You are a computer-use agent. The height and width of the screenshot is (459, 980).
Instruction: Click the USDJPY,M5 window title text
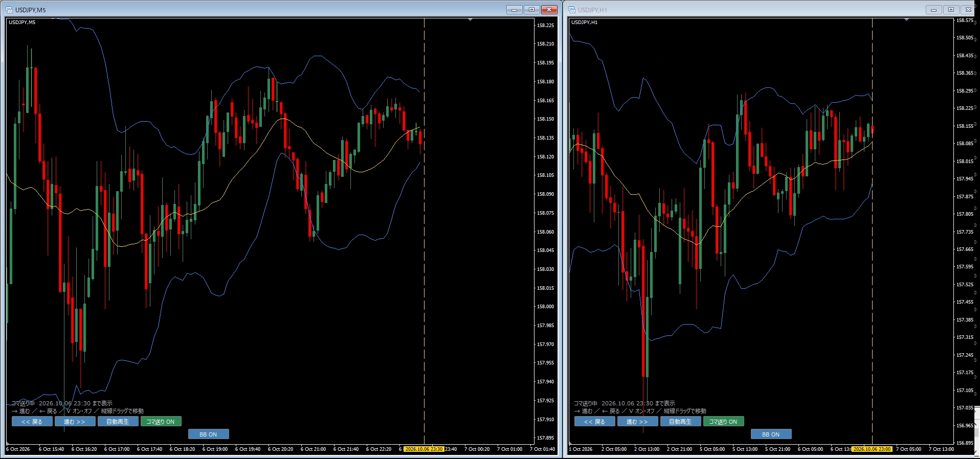(x=31, y=10)
